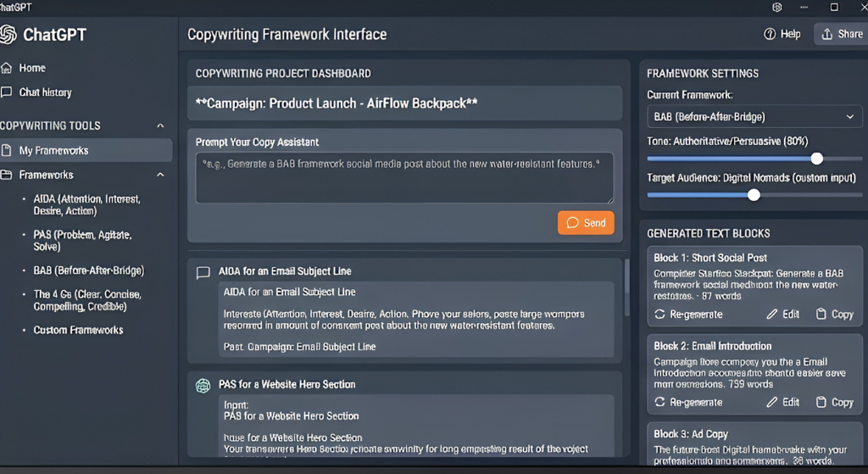Click refresh icon in Block 2 Email Introduction
868x474 pixels.
pos(659,402)
